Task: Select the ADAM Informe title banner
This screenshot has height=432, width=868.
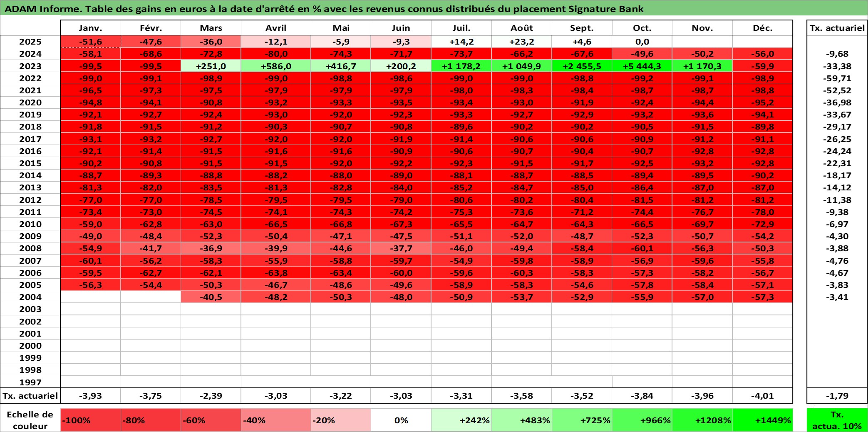Action: pos(434,9)
